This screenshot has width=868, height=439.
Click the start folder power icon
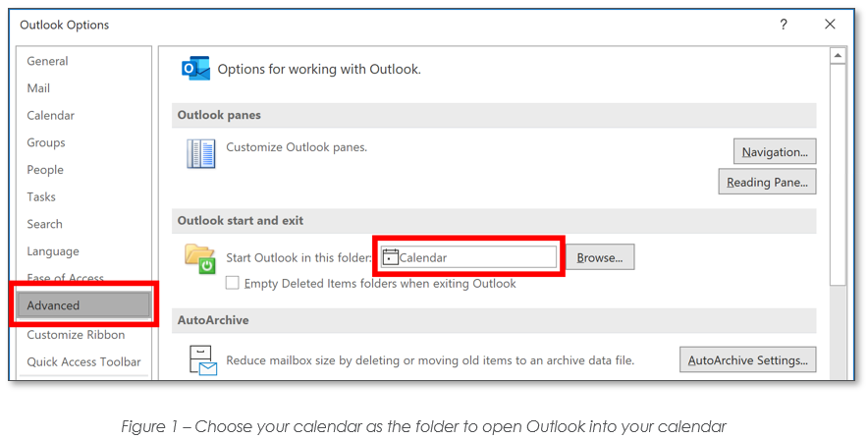pyautogui.click(x=200, y=258)
